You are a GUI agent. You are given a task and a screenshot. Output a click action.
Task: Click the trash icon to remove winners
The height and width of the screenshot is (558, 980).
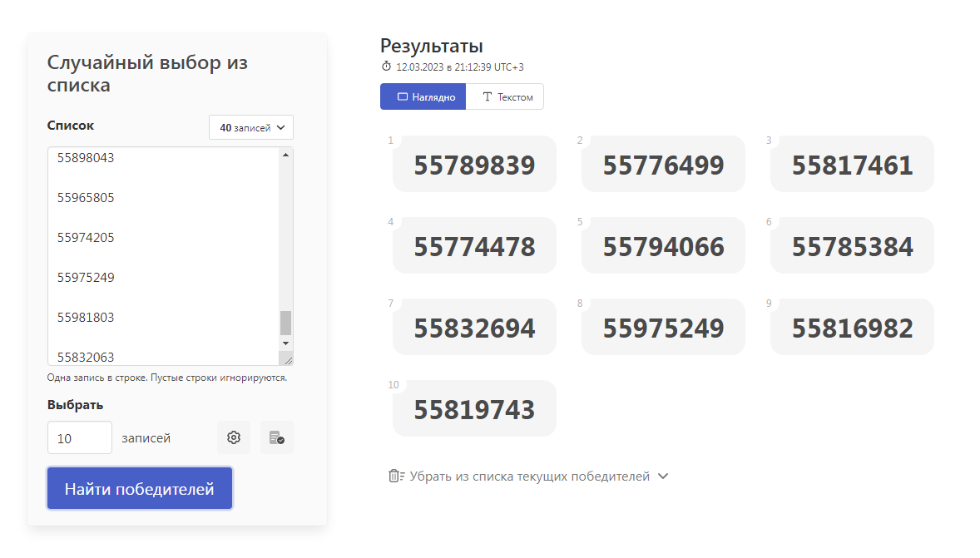tap(396, 477)
